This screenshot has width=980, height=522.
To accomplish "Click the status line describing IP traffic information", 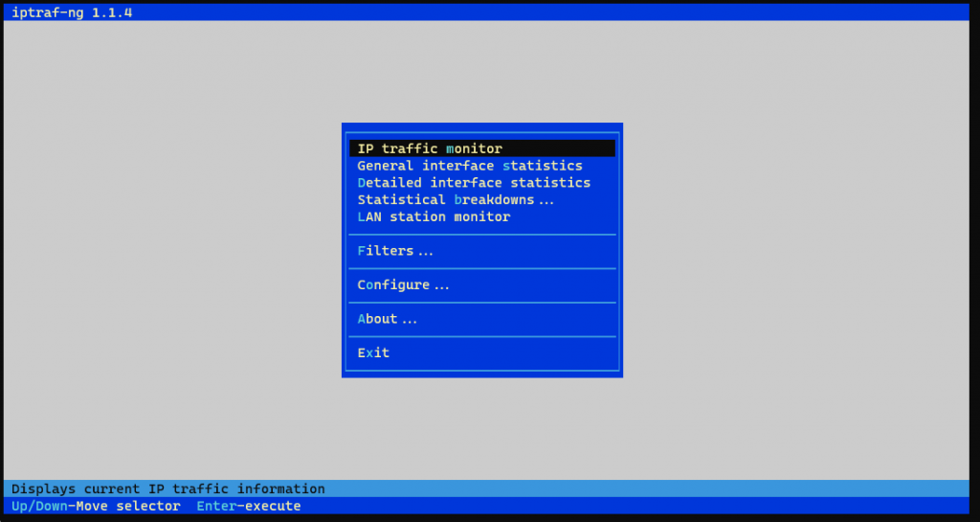I will click(168, 488).
